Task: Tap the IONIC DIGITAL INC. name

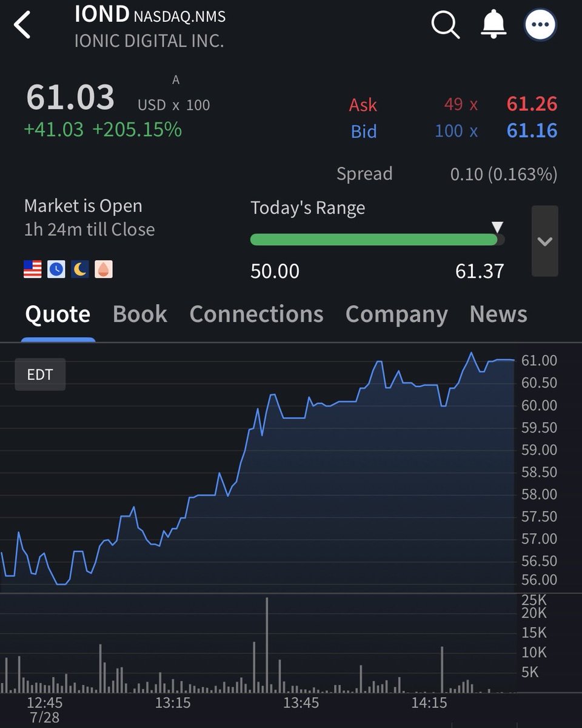Action: tap(149, 42)
